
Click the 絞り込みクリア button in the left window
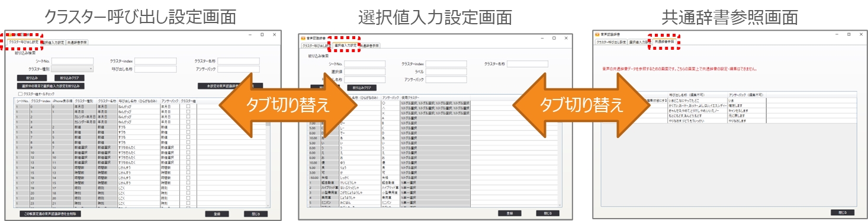tap(70, 78)
